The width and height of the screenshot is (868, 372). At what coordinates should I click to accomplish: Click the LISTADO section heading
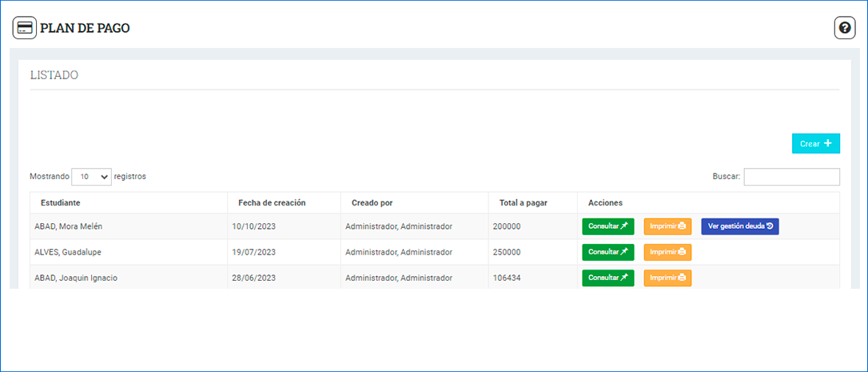point(54,75)
